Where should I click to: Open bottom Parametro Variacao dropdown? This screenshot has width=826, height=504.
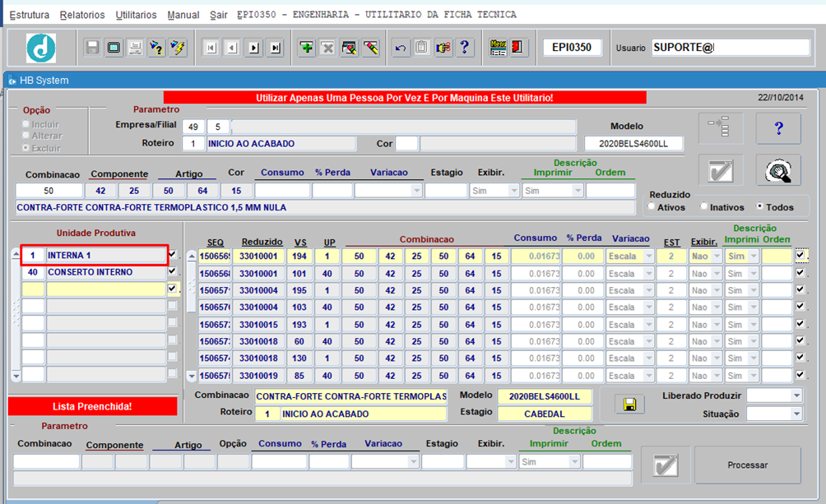[x=413, y=462]
